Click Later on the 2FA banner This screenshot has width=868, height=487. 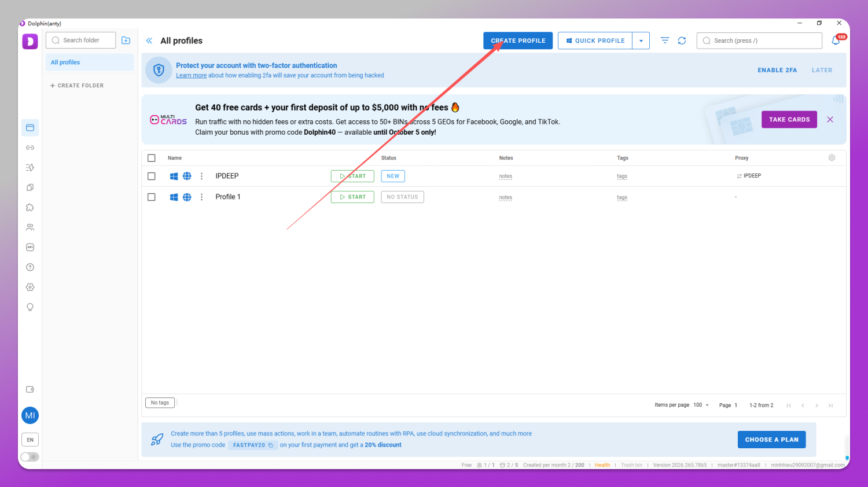click(822, 71)
